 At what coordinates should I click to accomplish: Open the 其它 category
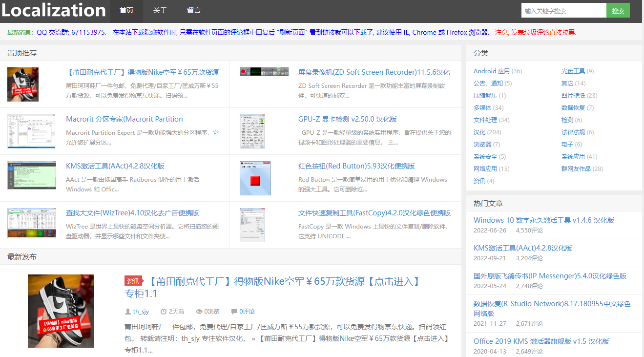567,84
